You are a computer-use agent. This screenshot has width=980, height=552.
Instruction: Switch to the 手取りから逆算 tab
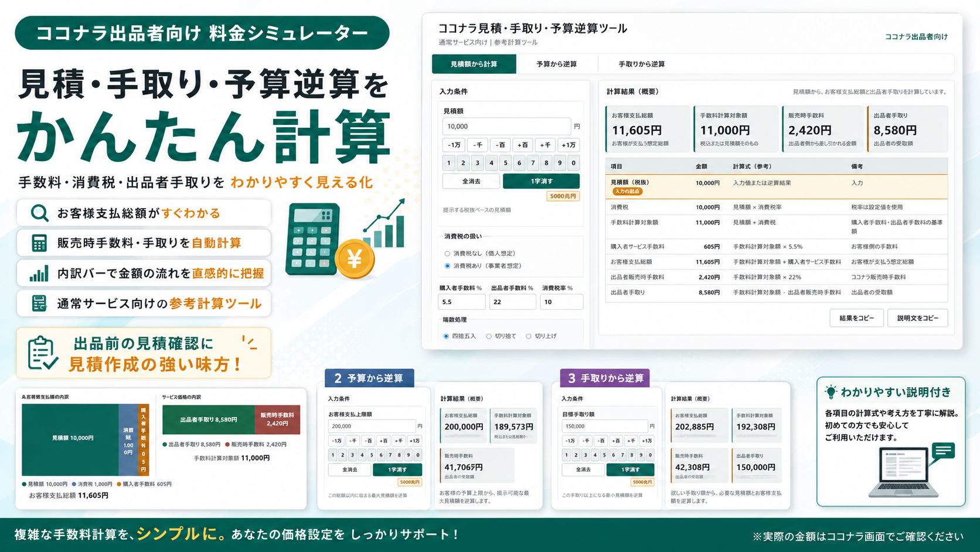coord(642,64)
